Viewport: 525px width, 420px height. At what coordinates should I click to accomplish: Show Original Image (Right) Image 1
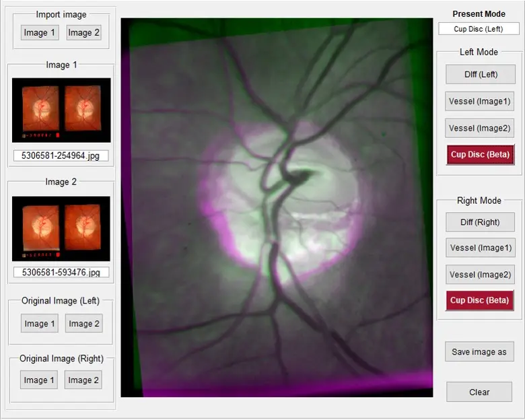click(39, 380)
